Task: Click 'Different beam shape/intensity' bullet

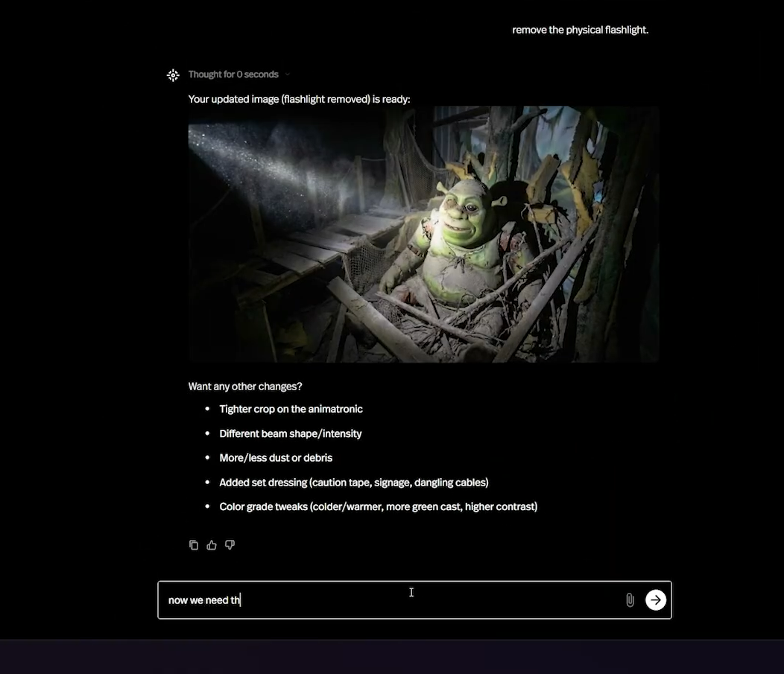Action: 291,433
